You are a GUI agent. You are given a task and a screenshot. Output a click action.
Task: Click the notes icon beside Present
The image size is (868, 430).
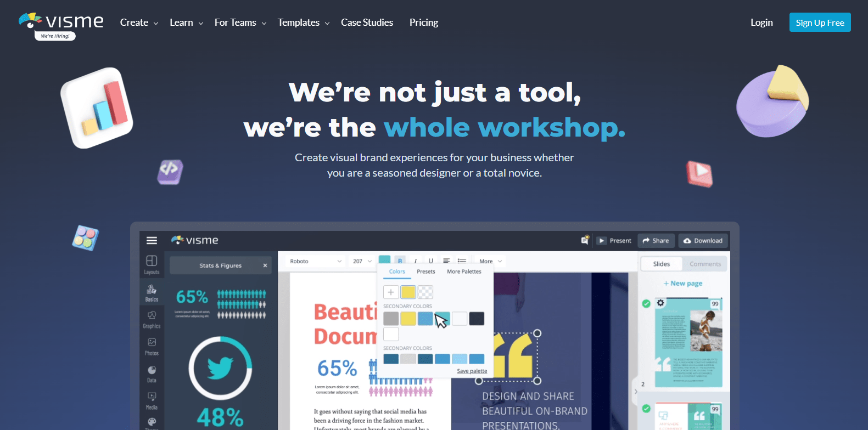(x=585, y=240)
